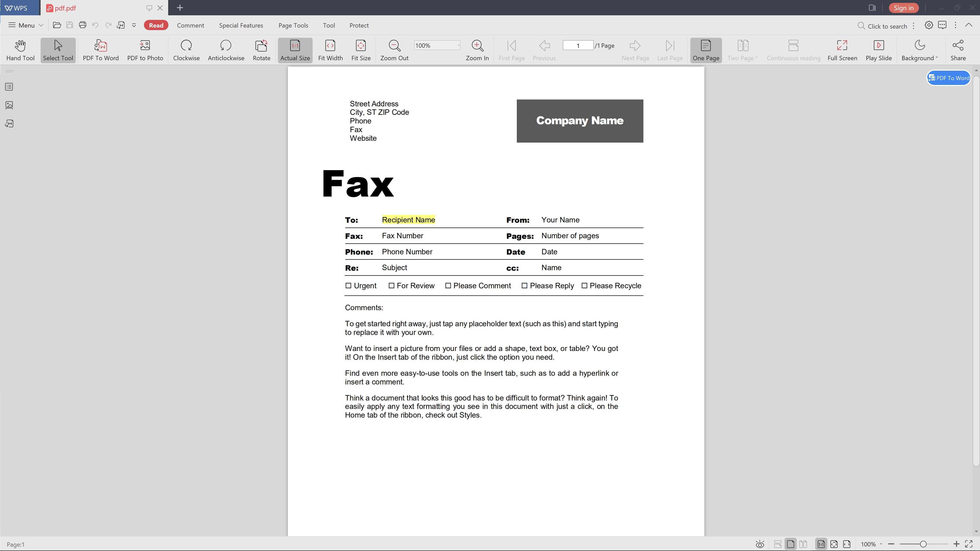Viewport: 980px width, 551px height.
Task: Open the third left-sidebar panel icon
Action: click(x=9, y=123)
